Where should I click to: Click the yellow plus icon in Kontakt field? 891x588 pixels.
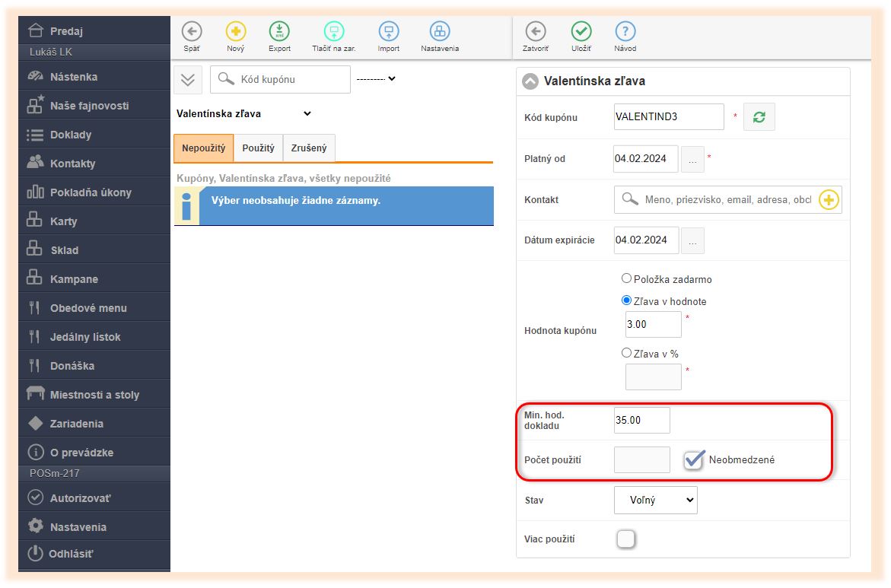click(829, 200)
